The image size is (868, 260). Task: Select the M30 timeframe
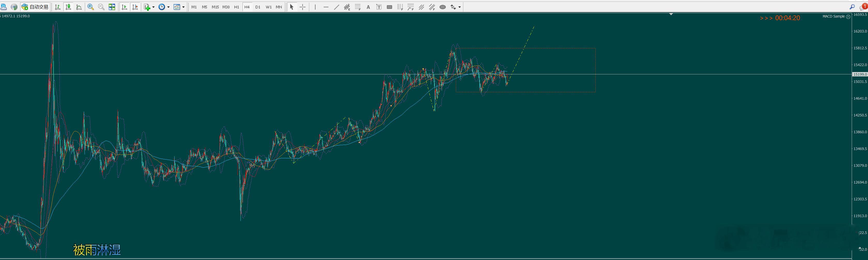point(226,7)
